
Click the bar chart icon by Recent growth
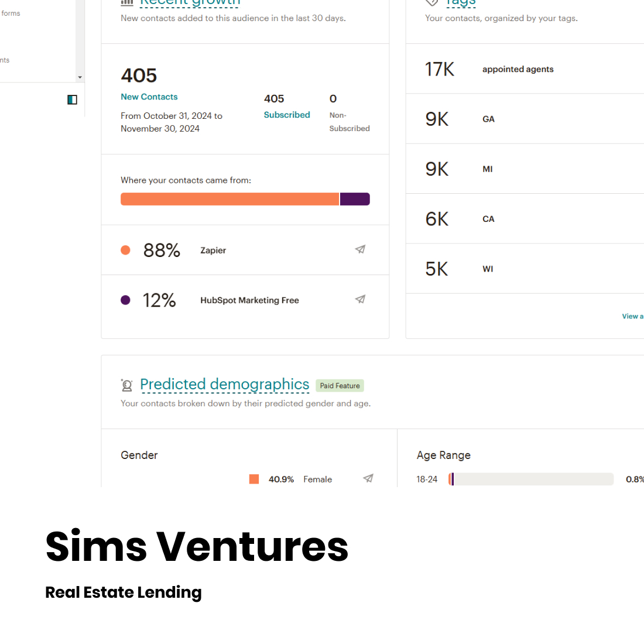tap(127, 2)
